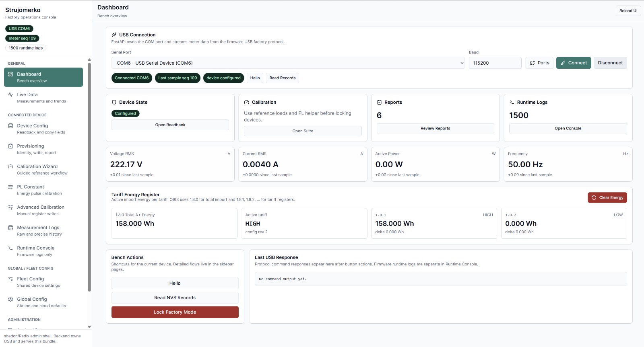Open the Serial Port dropdown

click(288, 63)
